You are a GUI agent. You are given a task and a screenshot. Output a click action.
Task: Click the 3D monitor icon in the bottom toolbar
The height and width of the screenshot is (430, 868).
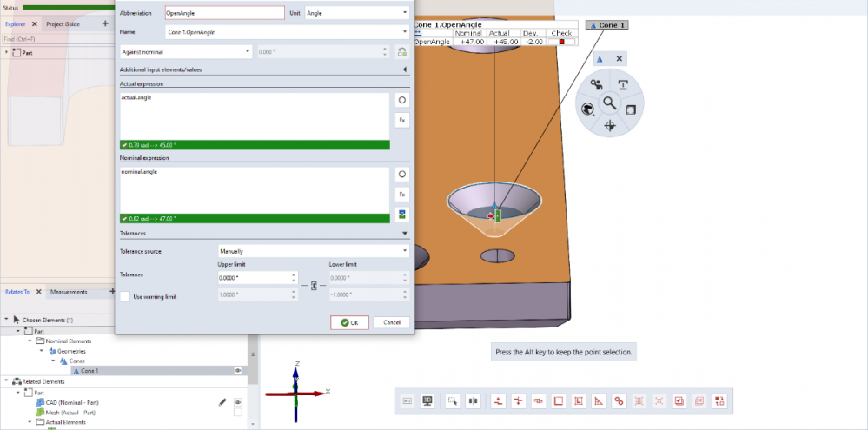427,400
